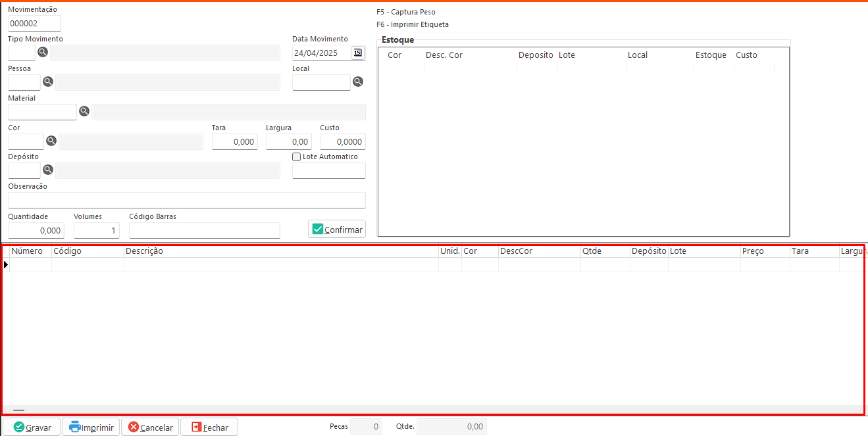Image resolution: width=868 pixels, height=436 pixels.
Task: Click the horizontal scrollbar of the items grid
Action: coord(18,410)
